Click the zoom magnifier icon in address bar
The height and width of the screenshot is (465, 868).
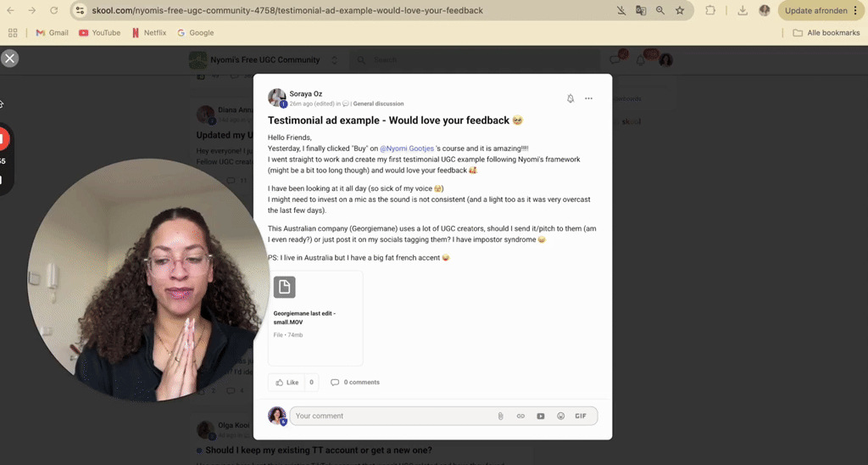pos(660,10)
